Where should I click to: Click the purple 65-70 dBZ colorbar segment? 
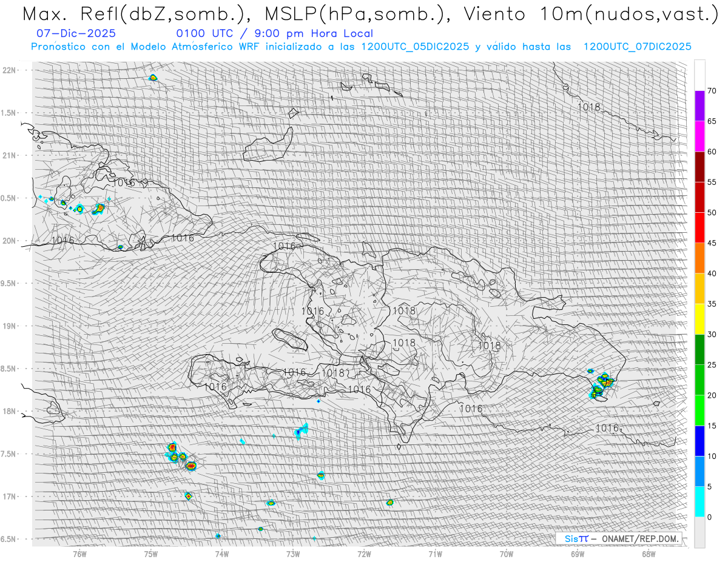click(699, 106)
